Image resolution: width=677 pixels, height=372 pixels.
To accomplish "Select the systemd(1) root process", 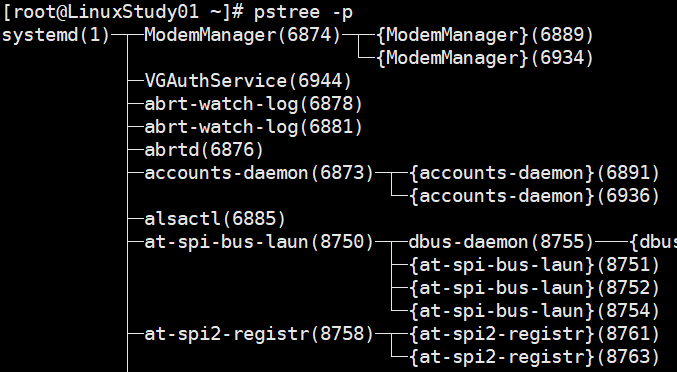I will tap(56, 35).
